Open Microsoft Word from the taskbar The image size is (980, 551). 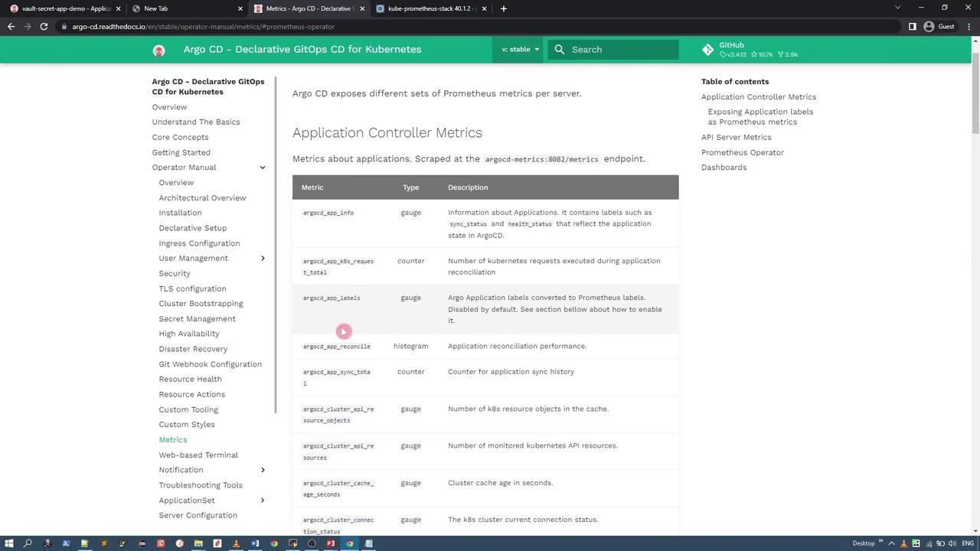(255, 543)
